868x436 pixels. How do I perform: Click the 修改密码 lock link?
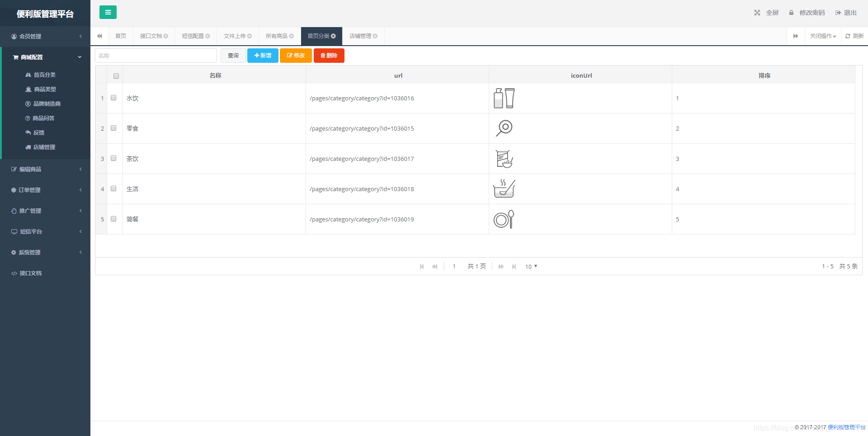pyautogui.click(x=807, y=13)
